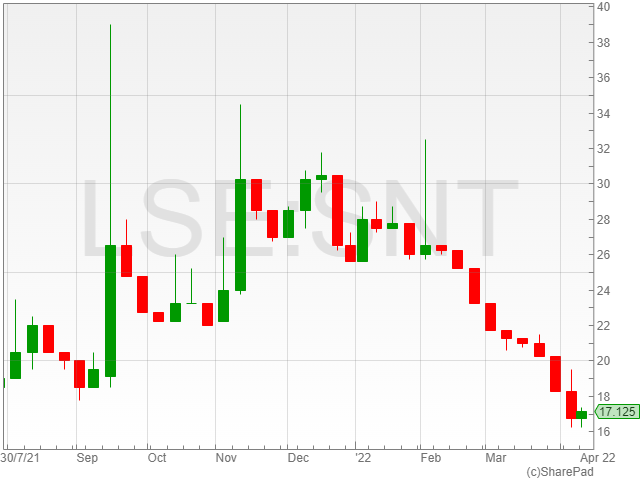The image size is (640, 480).
Task: Click the first green candle at chart start
Action: click(x=15, y=365)
